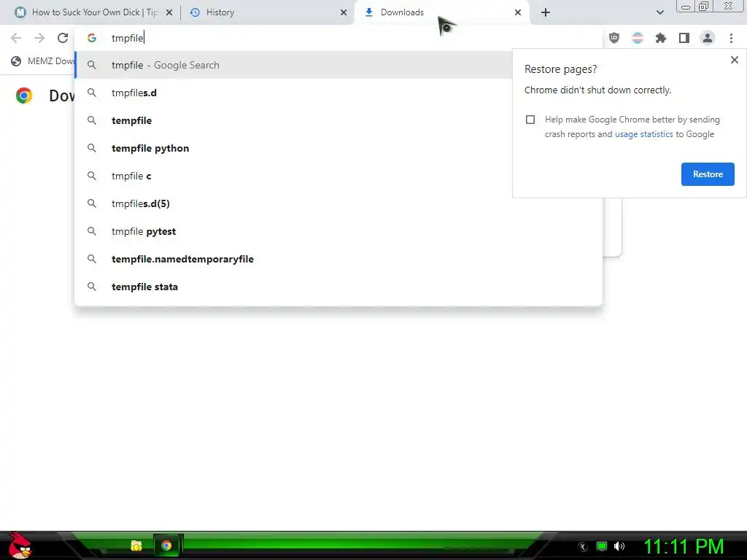747x560 pixels.
Task: Check the crash reports checkbox
Action: [x=530, y=120]
